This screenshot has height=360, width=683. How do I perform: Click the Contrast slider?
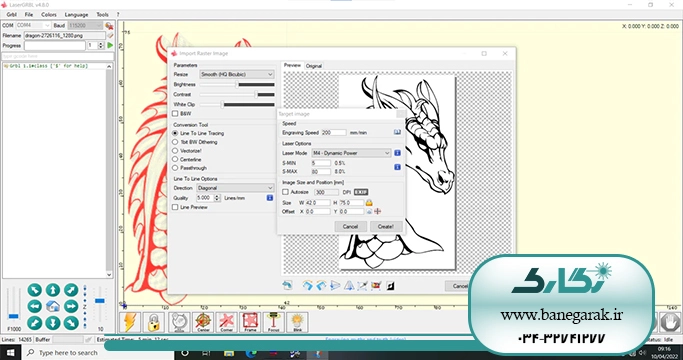[237, 95]
